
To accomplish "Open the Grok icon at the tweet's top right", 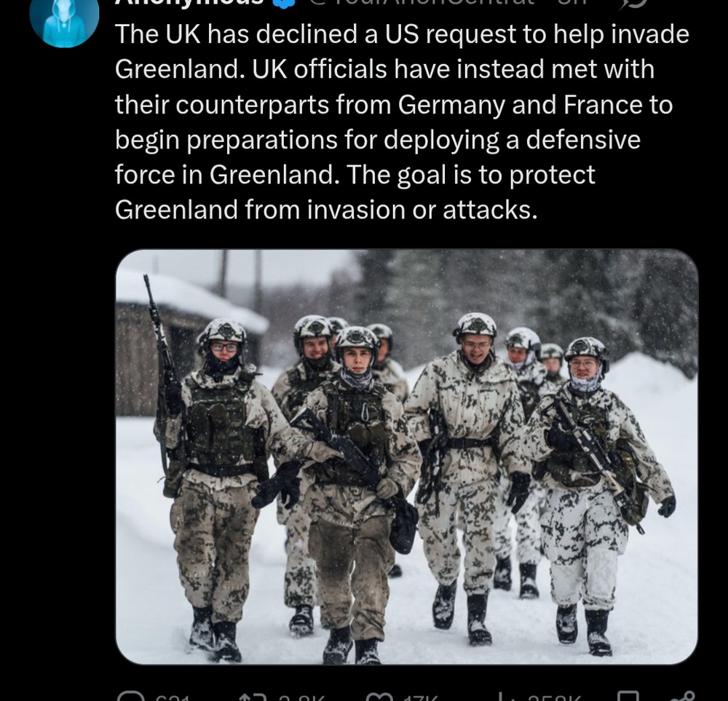I will click(633, 3).
